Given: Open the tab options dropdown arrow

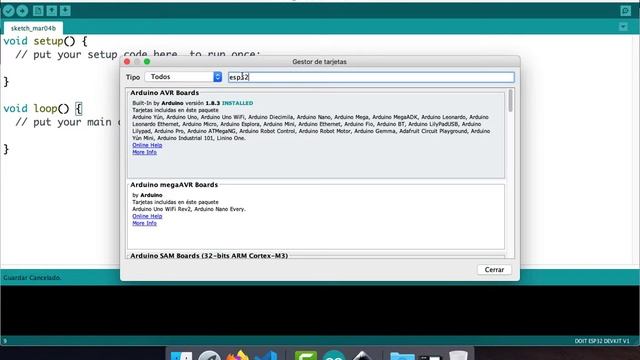Looking at the screenshot, I should click(623, 27).
